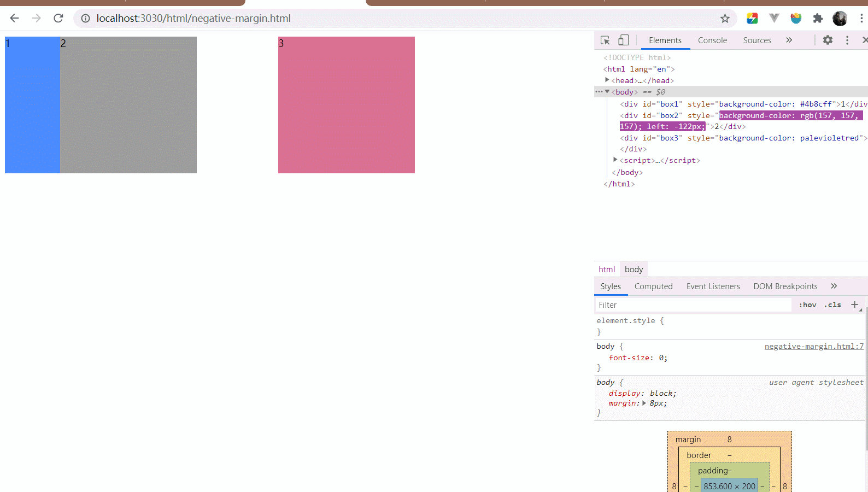Add a new style rule with plus button
The height and width of the screenshot is (492, 868).
pos(854,305)
